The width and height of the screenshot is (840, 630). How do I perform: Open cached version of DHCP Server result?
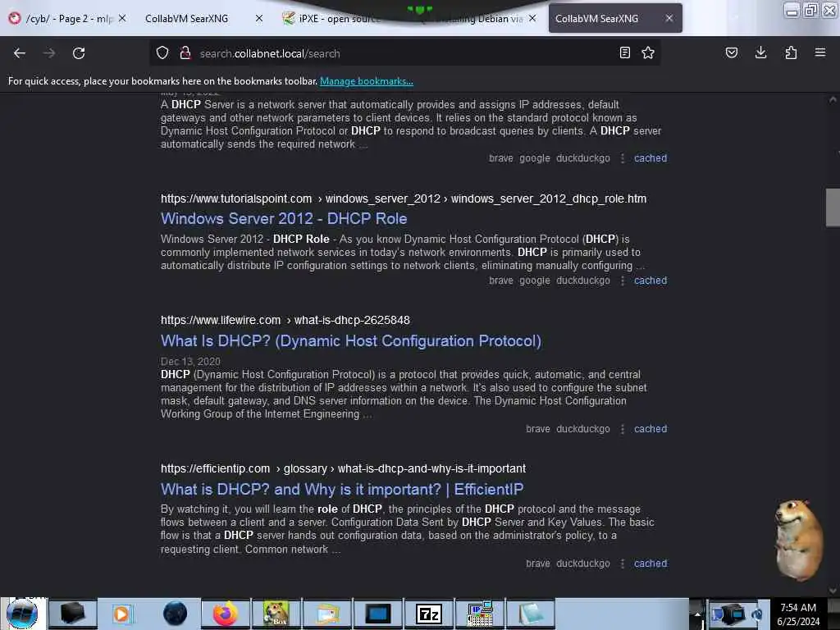(651, 158)
